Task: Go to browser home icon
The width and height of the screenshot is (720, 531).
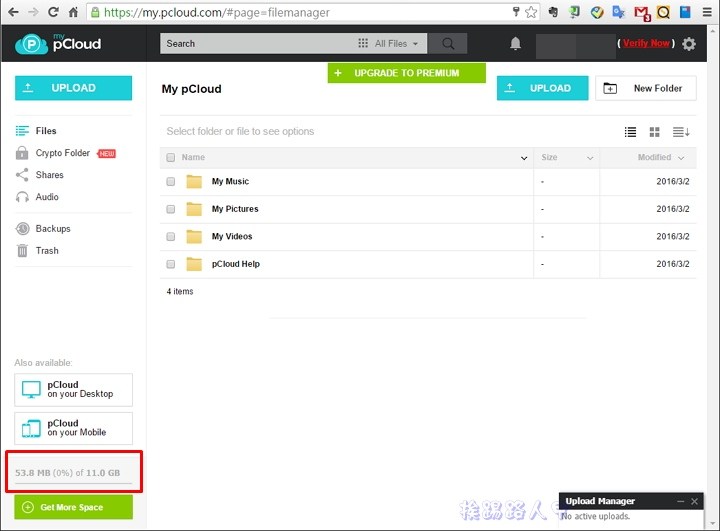Action: point(73,12)
